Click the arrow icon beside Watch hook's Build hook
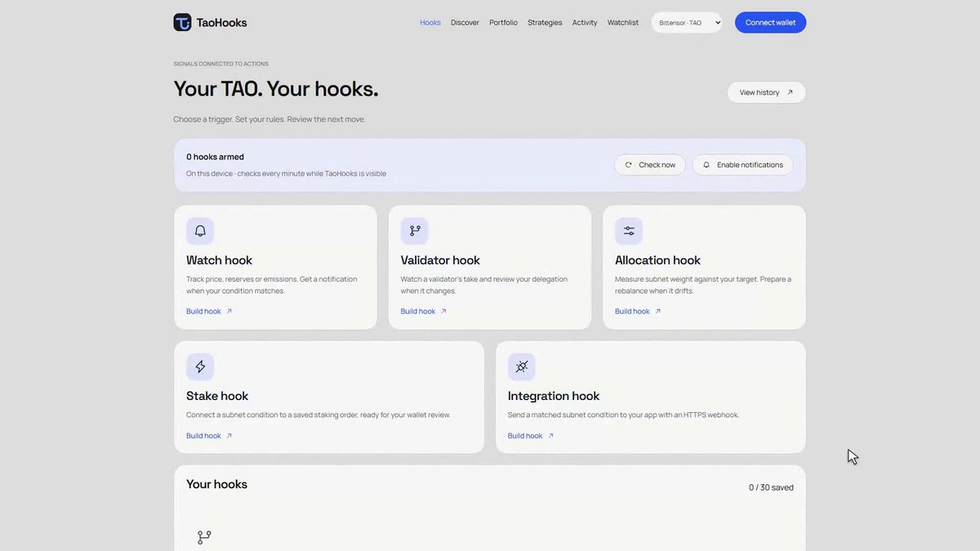980x551 pixels. [229, 311]
